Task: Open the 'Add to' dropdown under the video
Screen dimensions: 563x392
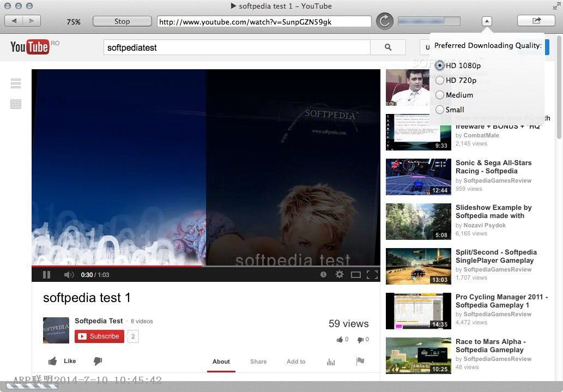Action: point(295,361)
